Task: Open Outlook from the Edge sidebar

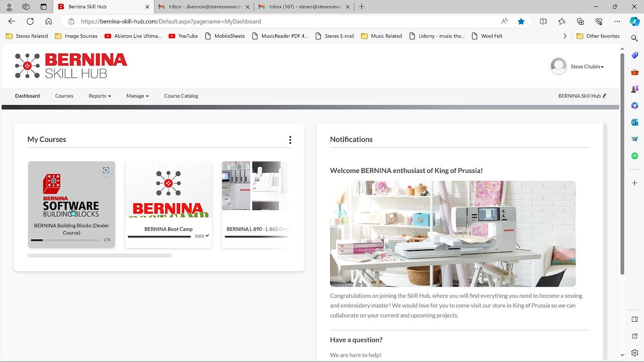Action: 634,122
